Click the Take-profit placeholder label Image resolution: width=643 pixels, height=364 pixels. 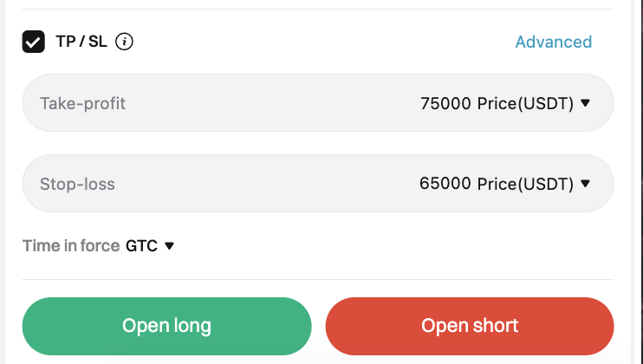82,103
